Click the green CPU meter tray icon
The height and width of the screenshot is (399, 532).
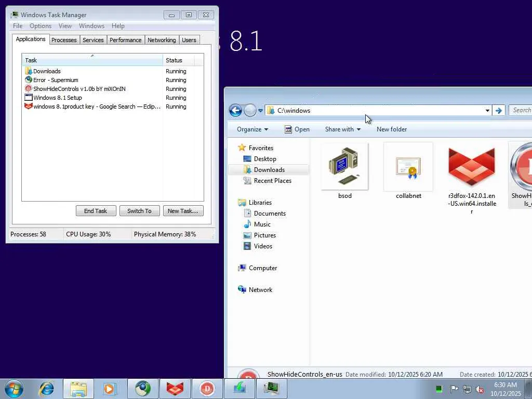pos(438,389)
